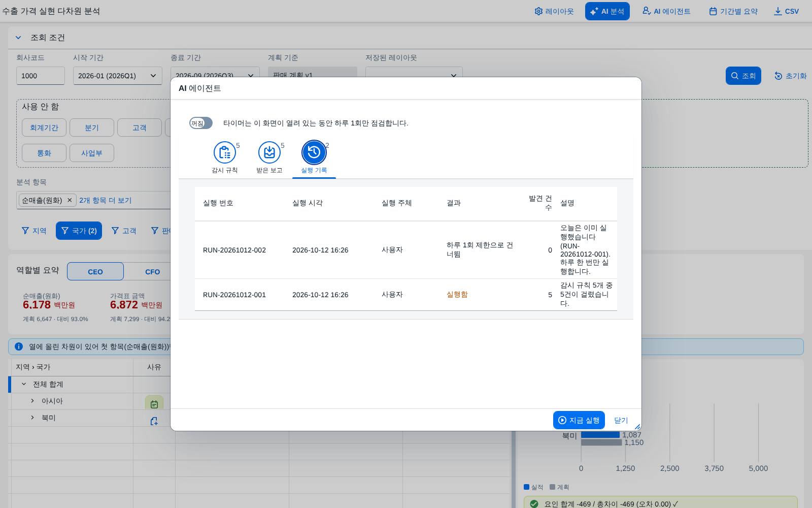The height and width of the screenshot is (508, 812).
Task: Collapse the 조회 조건 section
Action: point(18,38)
